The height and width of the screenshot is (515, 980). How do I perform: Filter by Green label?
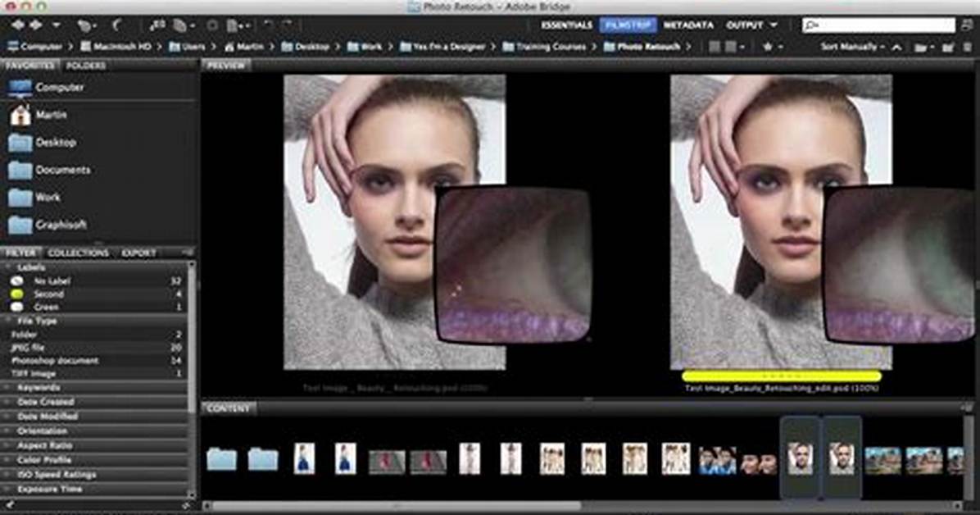pos(95,308)
